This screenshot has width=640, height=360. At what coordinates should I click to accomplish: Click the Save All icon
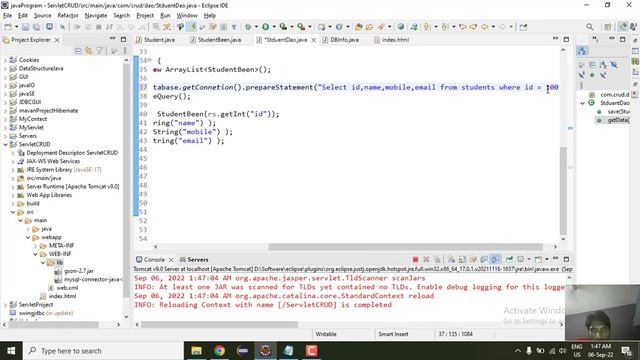36,27
